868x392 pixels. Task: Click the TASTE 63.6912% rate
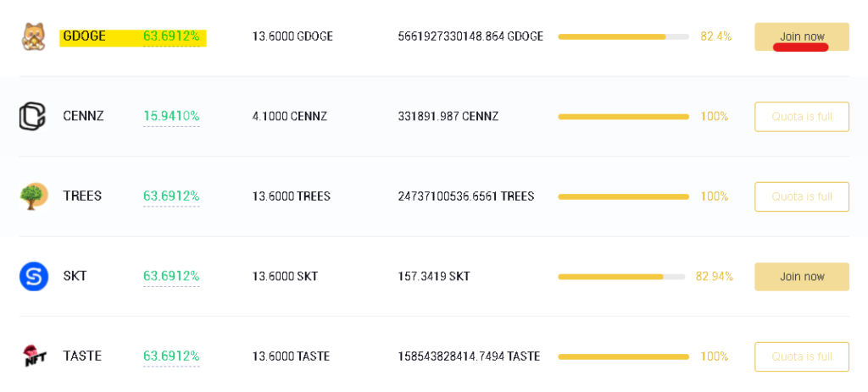[x=171, y=356]
